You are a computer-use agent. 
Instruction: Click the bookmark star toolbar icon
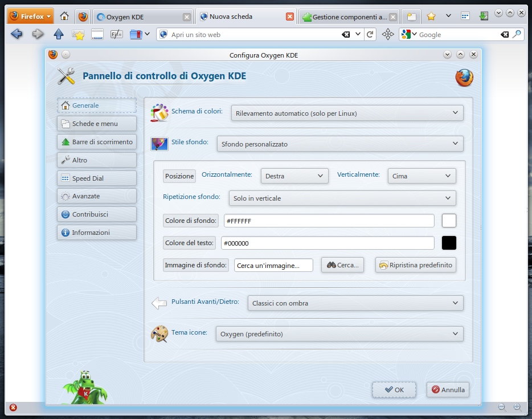tap(78, 35)
